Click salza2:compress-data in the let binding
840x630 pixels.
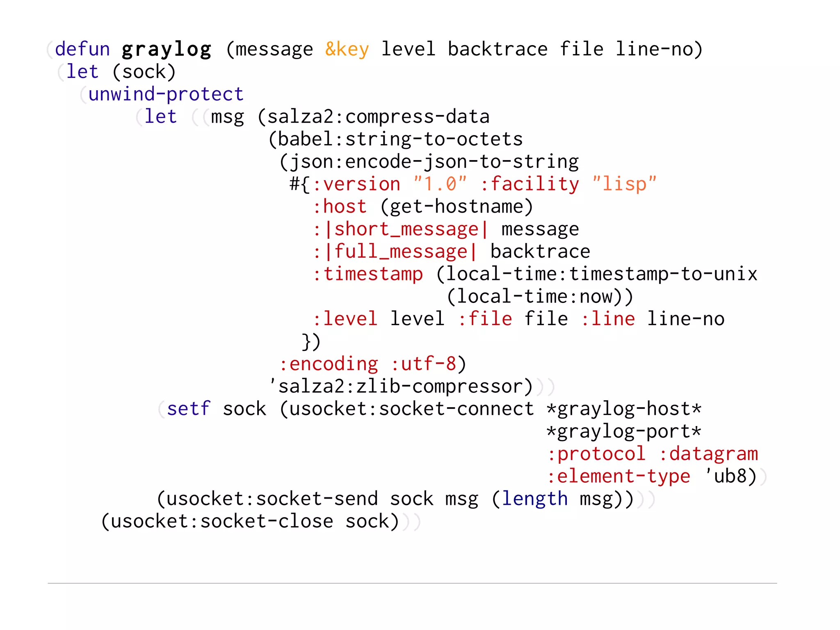pos(378,117)
